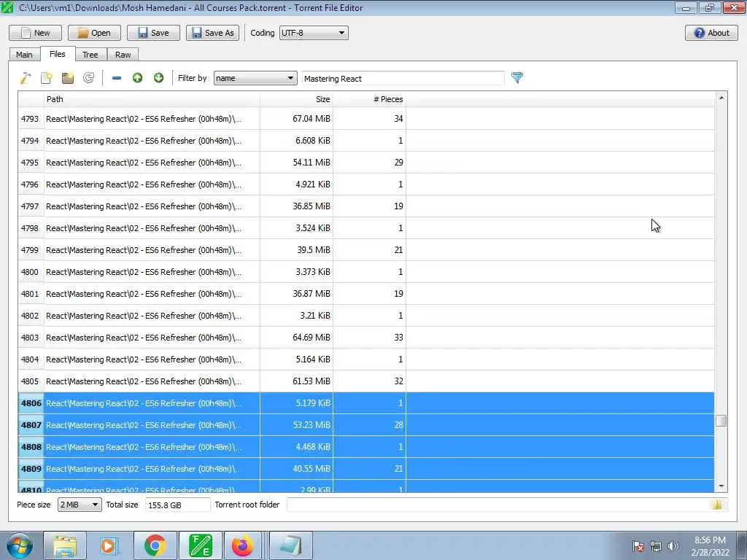The width and height of the screenshot is (747, 560).
Task: Click highlighted row 4806
Action: (366, 403)
